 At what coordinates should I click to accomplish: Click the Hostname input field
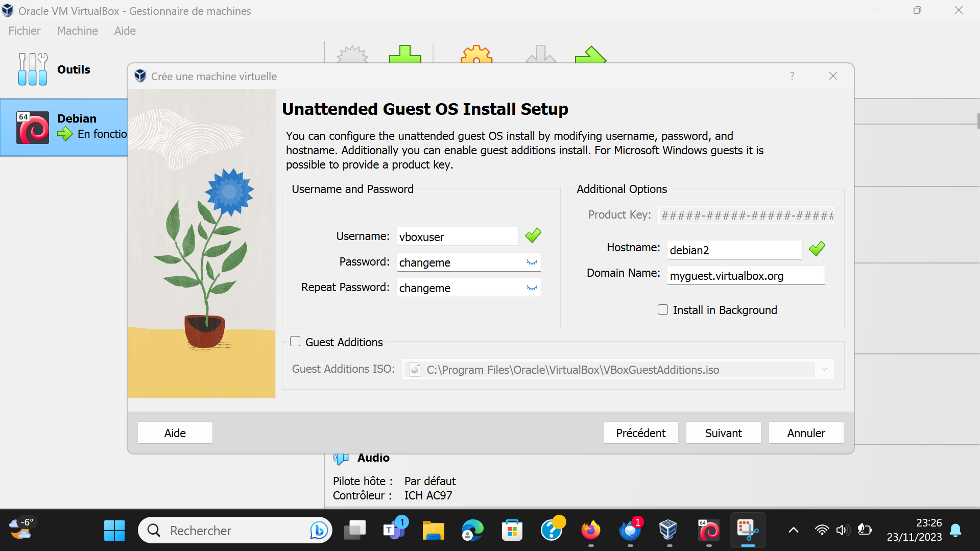(x=734, y=250)
